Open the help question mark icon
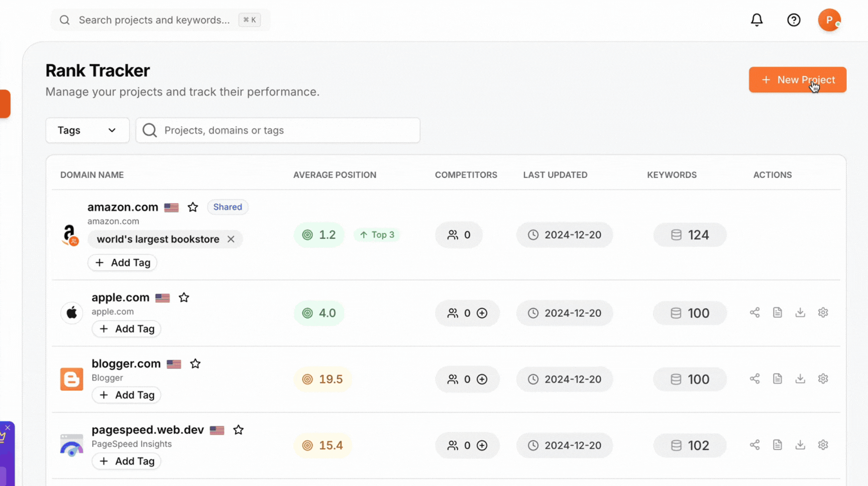 794,20
